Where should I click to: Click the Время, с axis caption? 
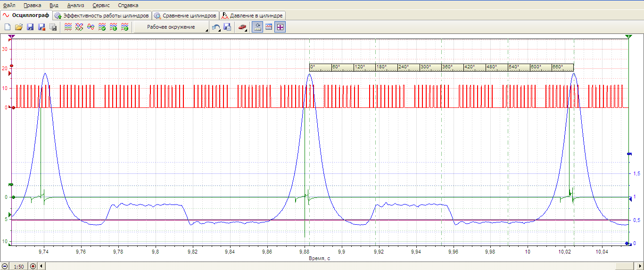[320, 258]
